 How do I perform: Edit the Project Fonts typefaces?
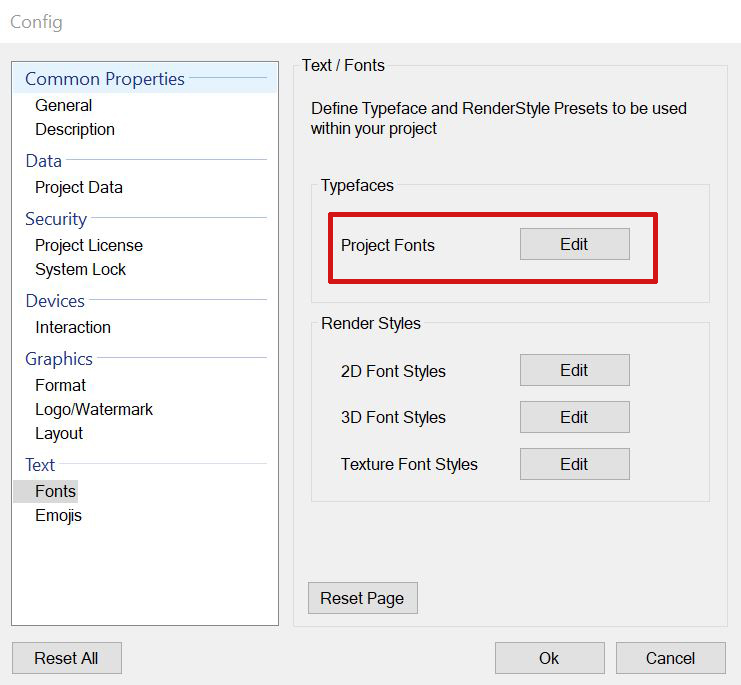point(574,244)
